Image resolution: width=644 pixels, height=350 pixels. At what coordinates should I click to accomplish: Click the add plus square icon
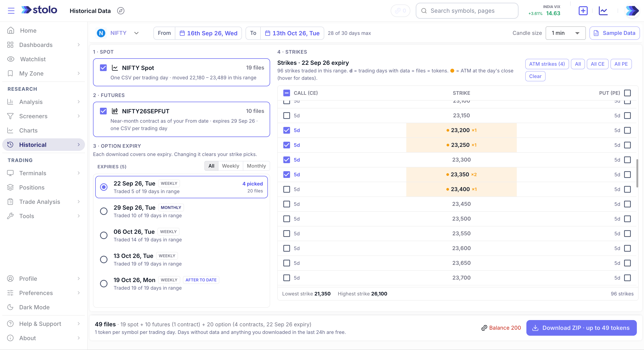click(x=583, y=11)
